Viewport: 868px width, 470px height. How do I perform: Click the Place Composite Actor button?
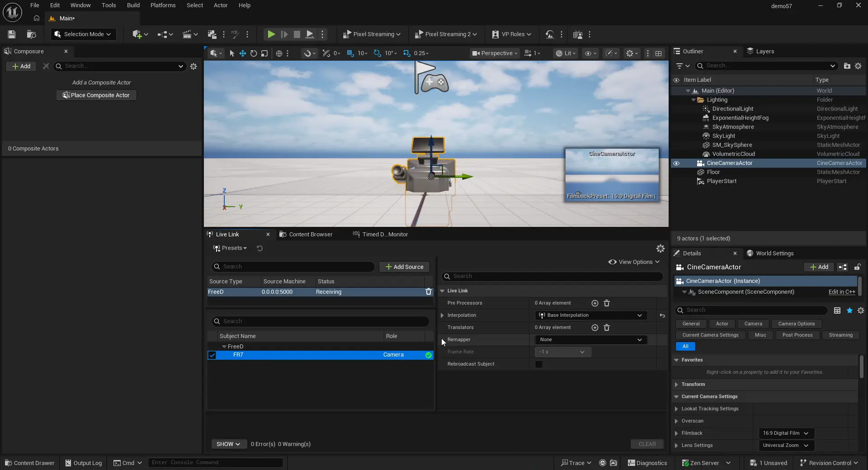96,95
